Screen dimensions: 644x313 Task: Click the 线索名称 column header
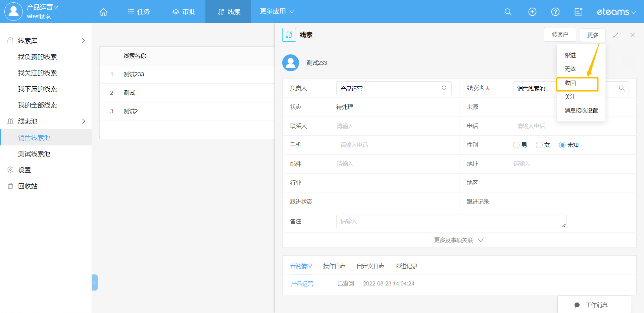[x=135, y=56]
